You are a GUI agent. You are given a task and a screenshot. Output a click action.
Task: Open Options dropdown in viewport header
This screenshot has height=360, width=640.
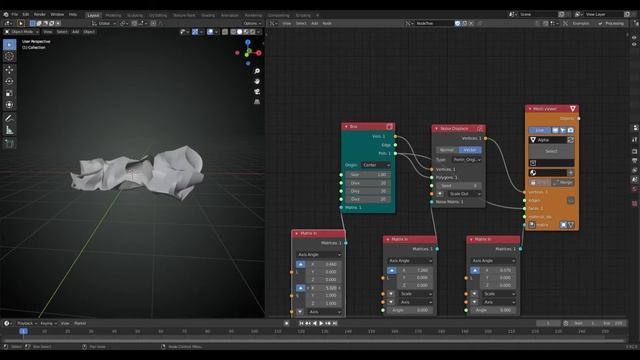point(252,23)
